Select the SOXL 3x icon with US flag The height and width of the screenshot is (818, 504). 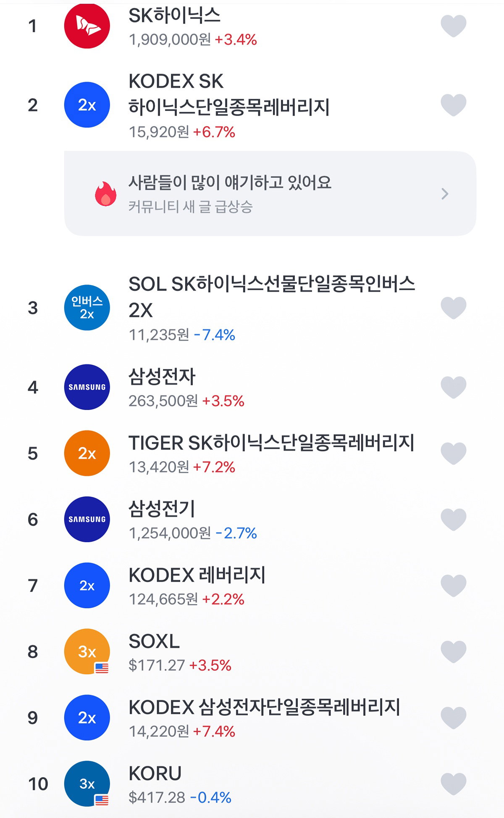87,652
